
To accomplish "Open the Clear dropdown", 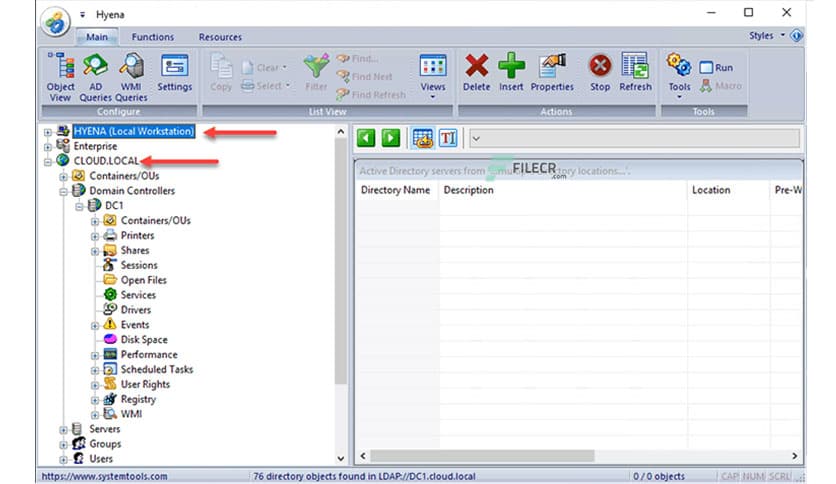I will (x=264, y=68).
